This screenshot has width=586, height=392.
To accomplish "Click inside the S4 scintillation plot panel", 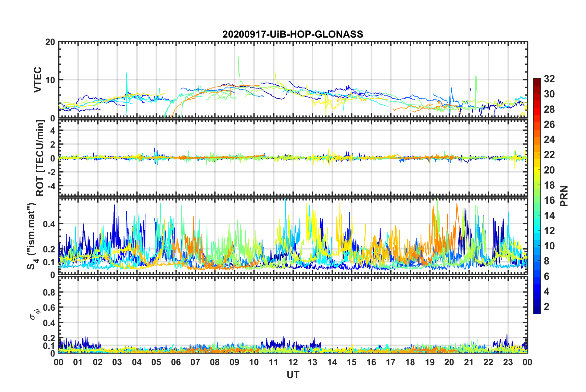I will click(293, 236).
